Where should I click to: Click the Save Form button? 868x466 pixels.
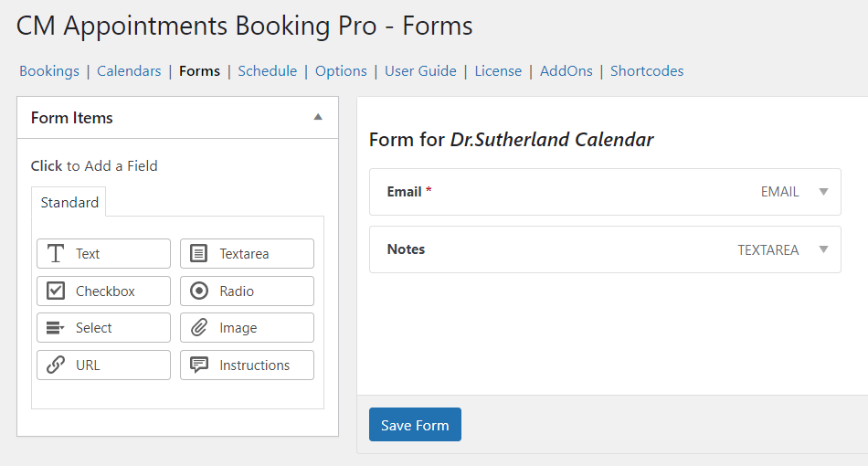tap(415, 425)
